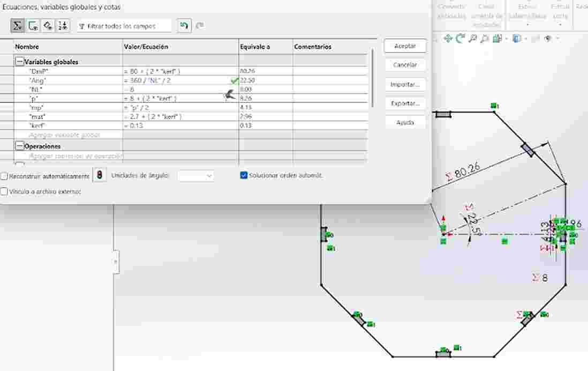Click the Display style blue icon

point(517,39)
